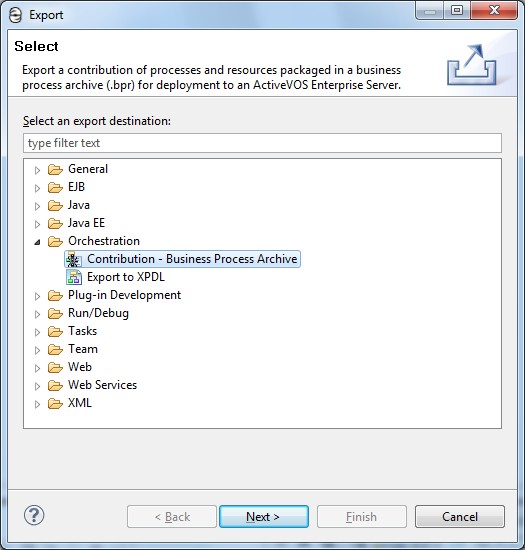Go to the Next wizard page

pos(264,516)
